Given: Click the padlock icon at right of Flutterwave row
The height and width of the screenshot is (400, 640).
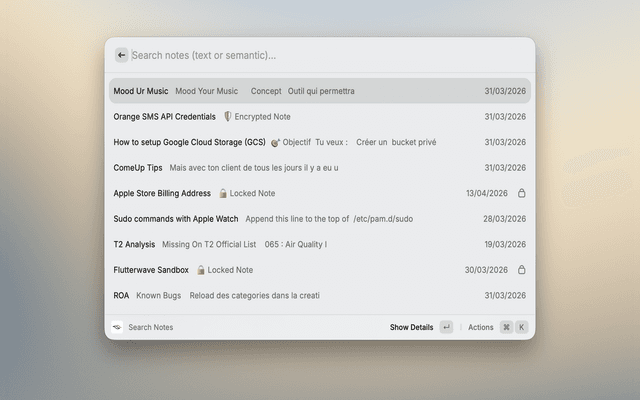Looking at the screenshot, I should pos(521,270).
